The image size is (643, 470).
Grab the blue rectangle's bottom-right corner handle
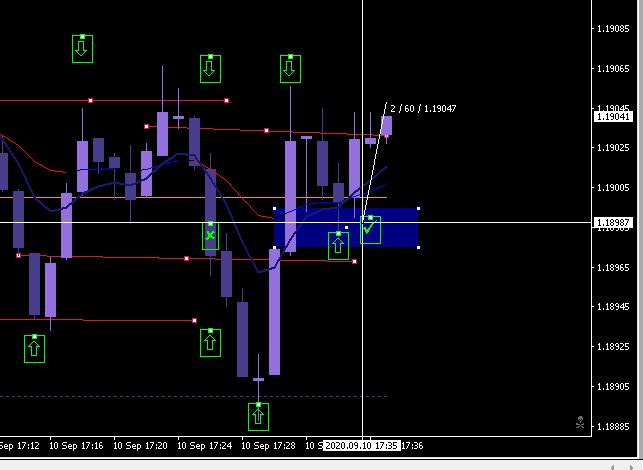click(x=418, y=247)
